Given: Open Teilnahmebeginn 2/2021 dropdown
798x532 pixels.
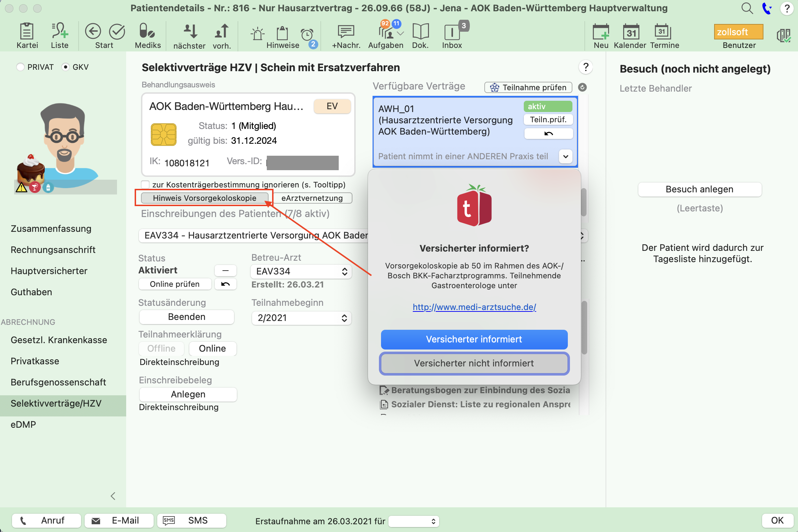Looking at the screenshot, I should pyautogui.click(x=301, y=318).
